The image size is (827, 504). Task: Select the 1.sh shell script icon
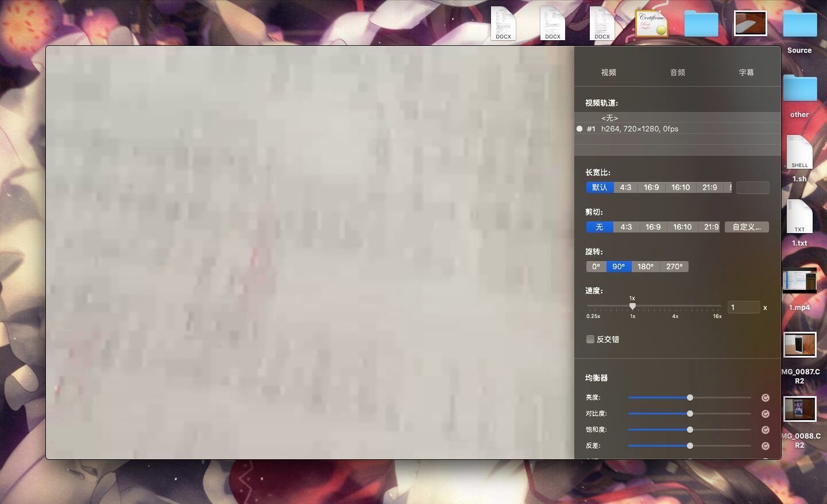[x=799, y=153]
